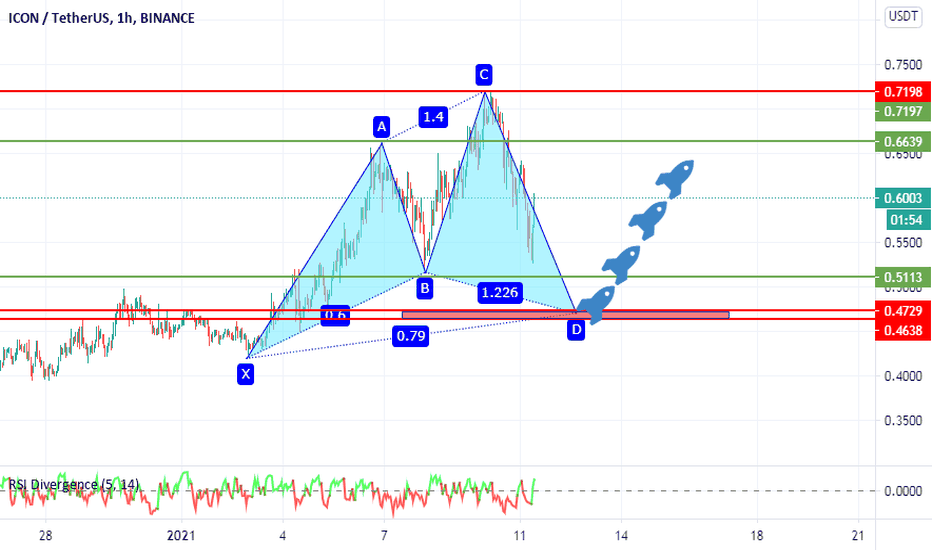Click the 01:54 countdown label
Image resolution: width=932 pixels, height=550 pixels.
pyautogui.click(x=908, y=220)
